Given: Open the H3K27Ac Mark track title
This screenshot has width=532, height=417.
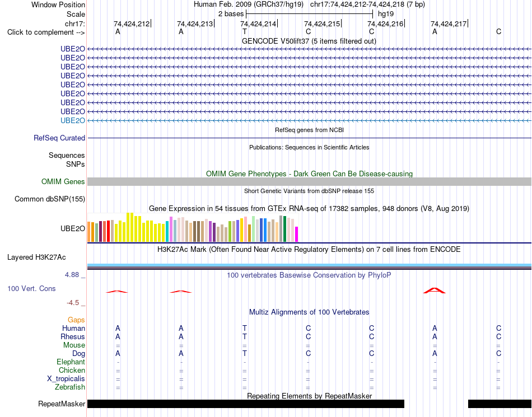Looking at the screenshot, I should (x=309, y=250).
